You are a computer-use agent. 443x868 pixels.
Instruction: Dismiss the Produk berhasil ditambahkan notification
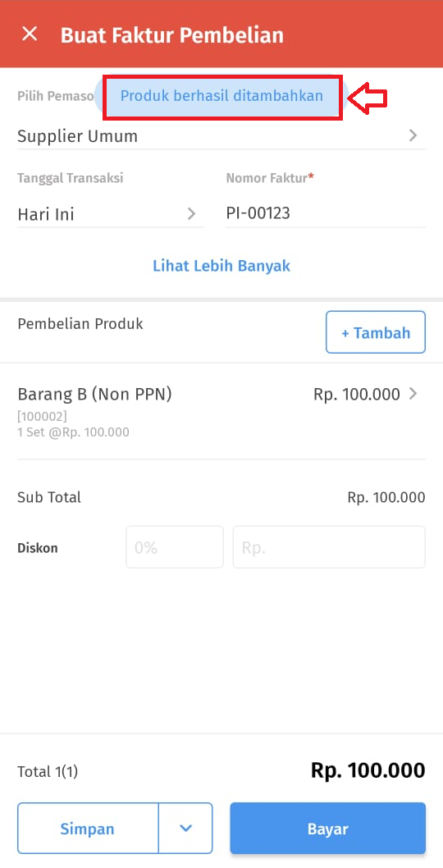221,96
